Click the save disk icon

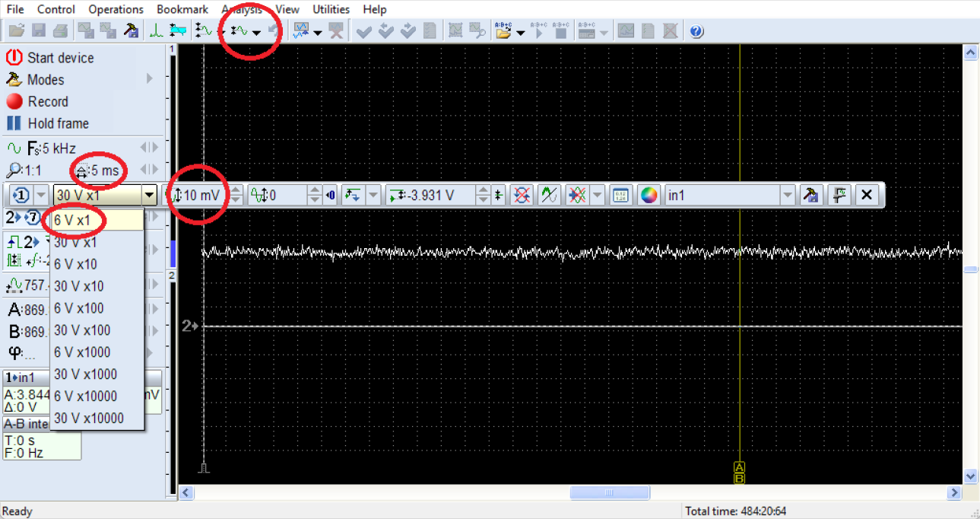[x=38, y=31]
